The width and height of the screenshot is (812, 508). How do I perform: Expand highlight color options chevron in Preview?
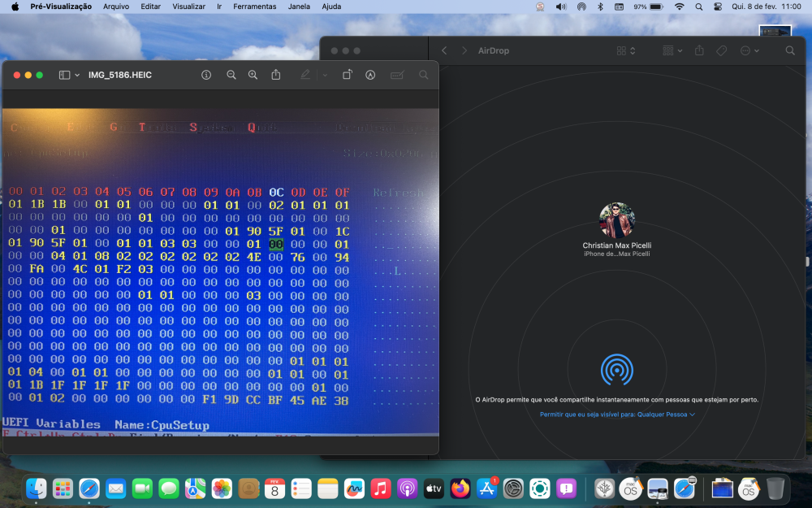point(325,75)
